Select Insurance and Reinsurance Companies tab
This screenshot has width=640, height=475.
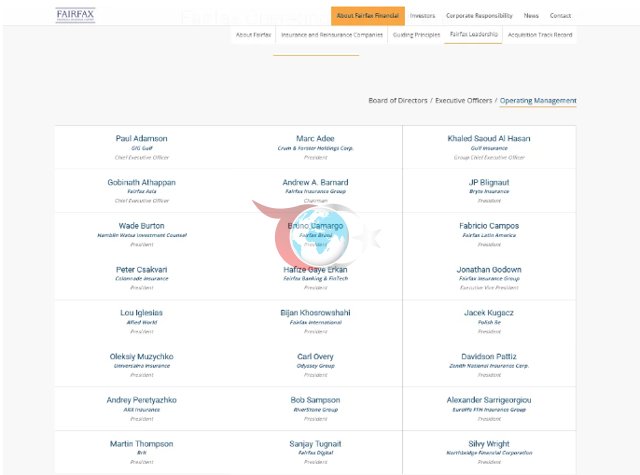point(332,35)
